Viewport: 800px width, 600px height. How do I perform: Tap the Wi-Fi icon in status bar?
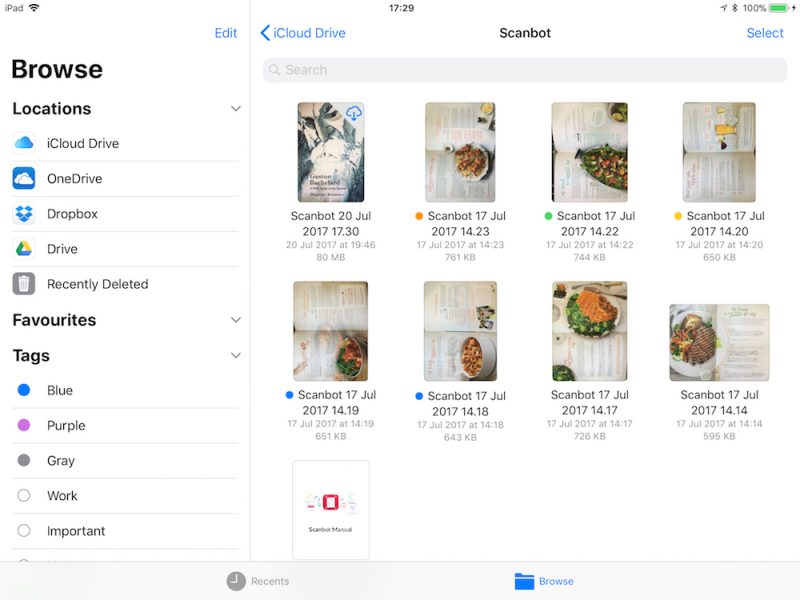[34, 8]
